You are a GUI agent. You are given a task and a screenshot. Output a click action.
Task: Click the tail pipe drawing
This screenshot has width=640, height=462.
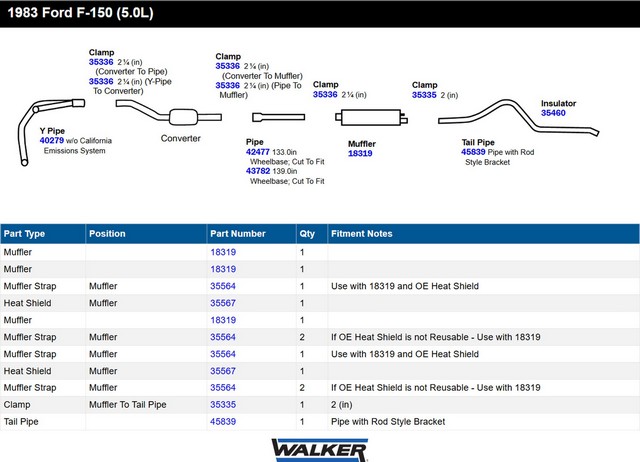pos(518,118)
